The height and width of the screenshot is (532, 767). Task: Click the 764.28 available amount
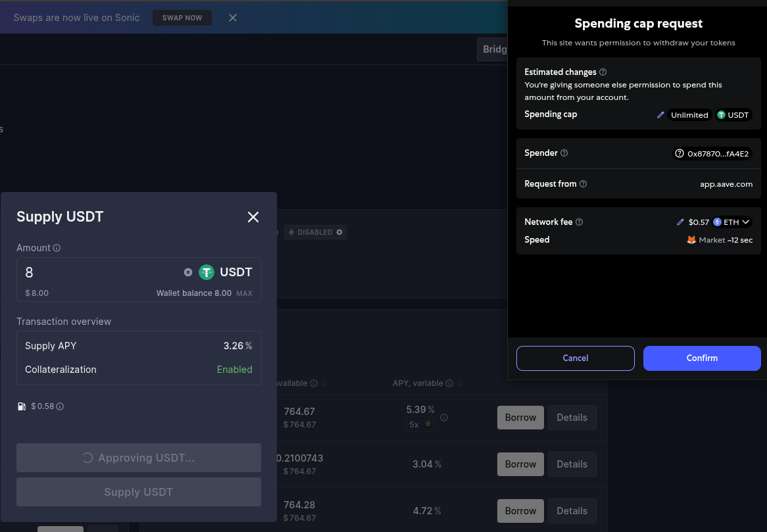299,504
